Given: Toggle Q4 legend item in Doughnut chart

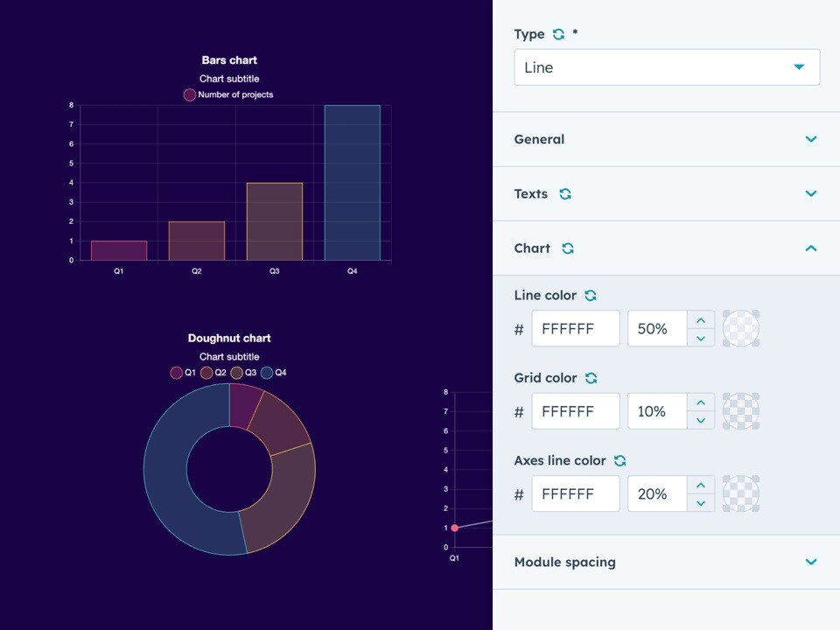Looking at the screenshot, I should pos(274,373).
